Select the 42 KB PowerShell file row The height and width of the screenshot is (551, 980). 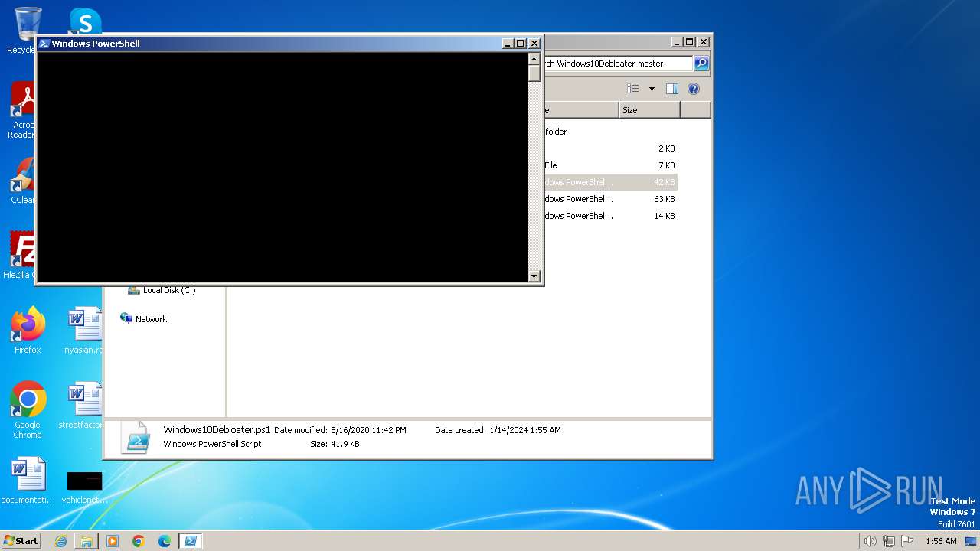click(x=610, y=182)
